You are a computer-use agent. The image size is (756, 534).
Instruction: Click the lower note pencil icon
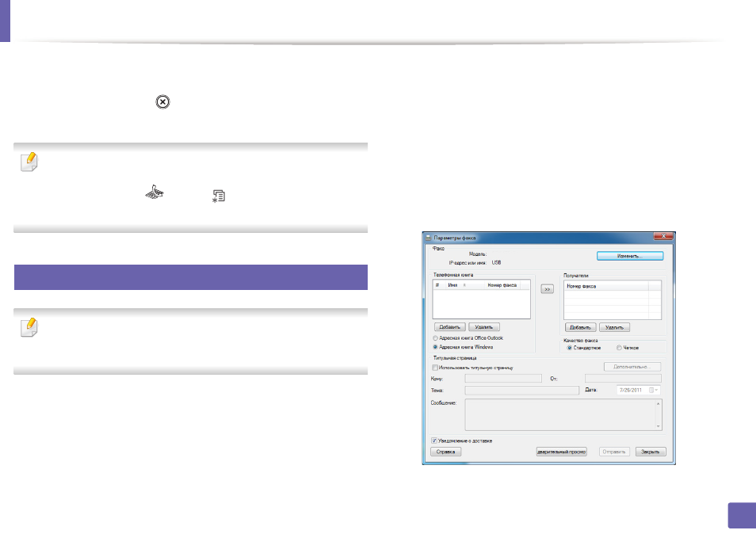29,327
